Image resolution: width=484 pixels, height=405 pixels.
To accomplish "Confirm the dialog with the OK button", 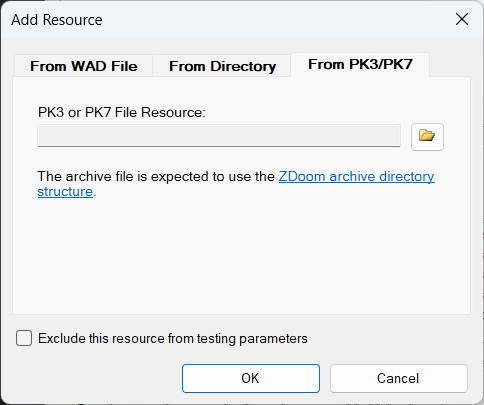I will click(251, 378).
